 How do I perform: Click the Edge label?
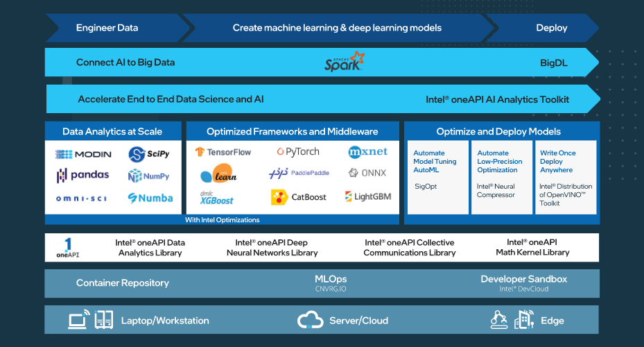point(552,321)
